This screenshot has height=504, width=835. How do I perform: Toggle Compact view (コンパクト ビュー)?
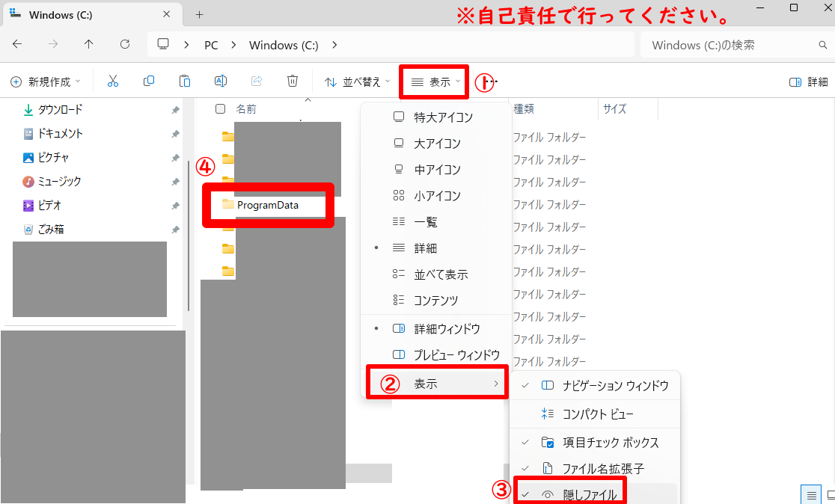pyautogui.click(x=594, y=414)
